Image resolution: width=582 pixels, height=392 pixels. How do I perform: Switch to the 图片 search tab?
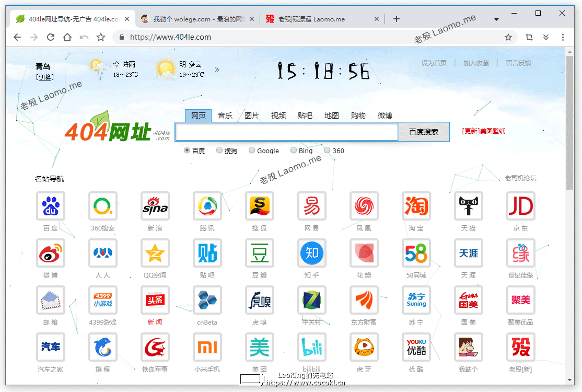pos(252,116)
